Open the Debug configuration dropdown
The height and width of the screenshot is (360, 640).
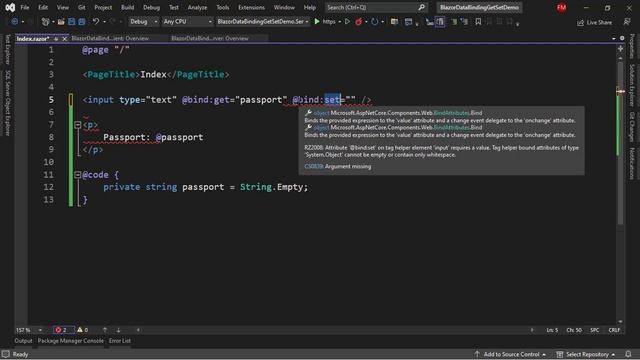click(x=143, y=22)
